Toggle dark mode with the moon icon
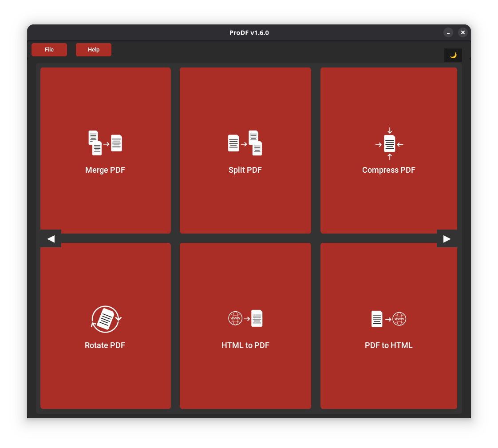Viewport: 498px width, 448px height. point(453,55)
